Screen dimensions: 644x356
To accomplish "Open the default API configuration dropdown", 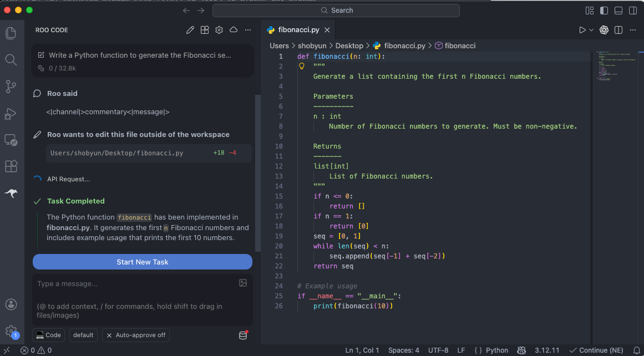I will [x=83, y=335].
